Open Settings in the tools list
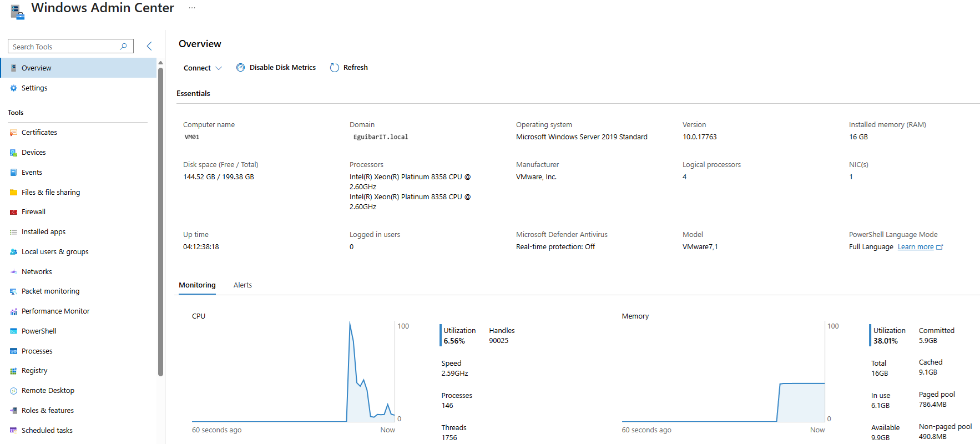Viewport: 980px width, 444px height. [78, 88]
